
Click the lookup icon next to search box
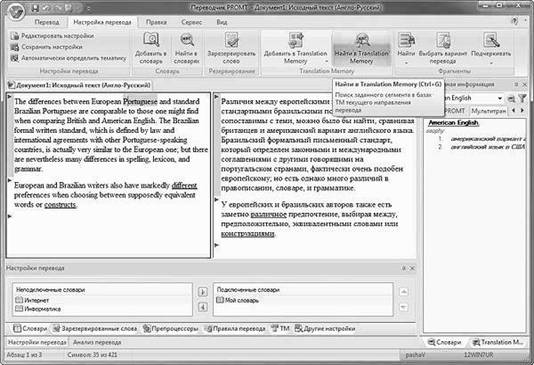[511, 98]
